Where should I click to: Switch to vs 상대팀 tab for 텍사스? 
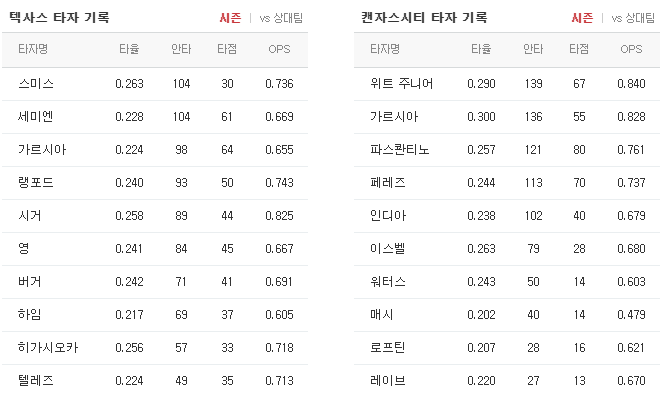pyautogui.click(x=281, y=18)
